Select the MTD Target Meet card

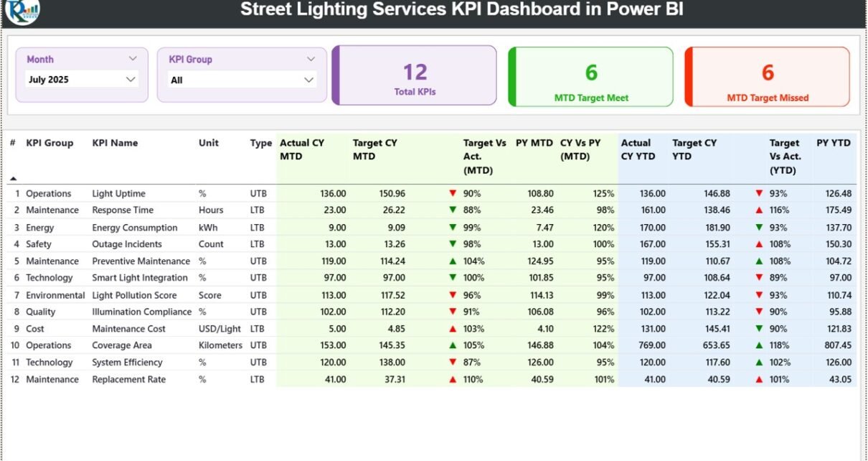click(591, 77)
